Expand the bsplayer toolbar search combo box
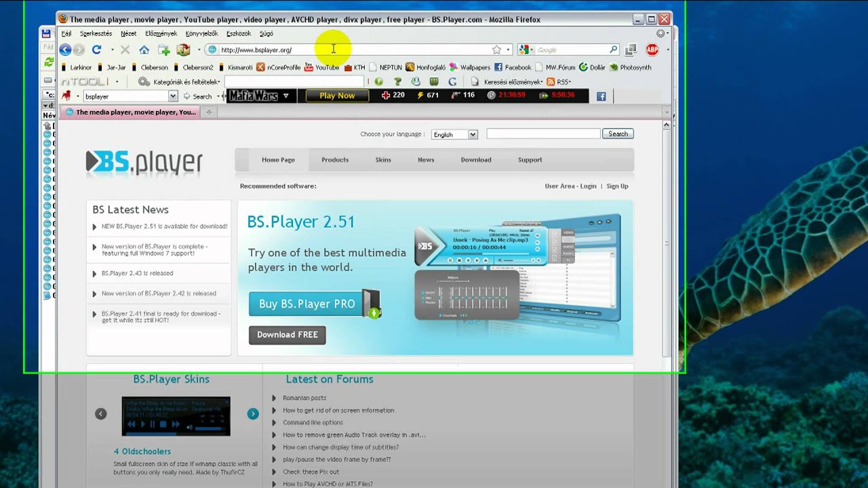The width and height of the screenshot is (868, 488). pyautogui.click(x=173, y=96)
